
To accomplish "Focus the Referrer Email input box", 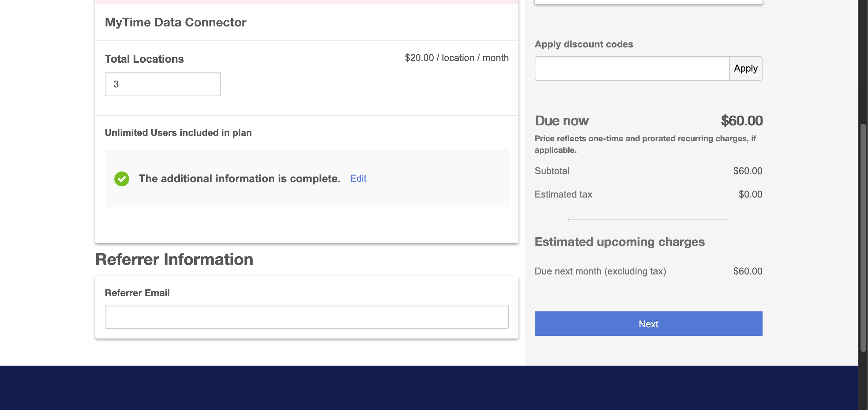I will click(307, 317).
